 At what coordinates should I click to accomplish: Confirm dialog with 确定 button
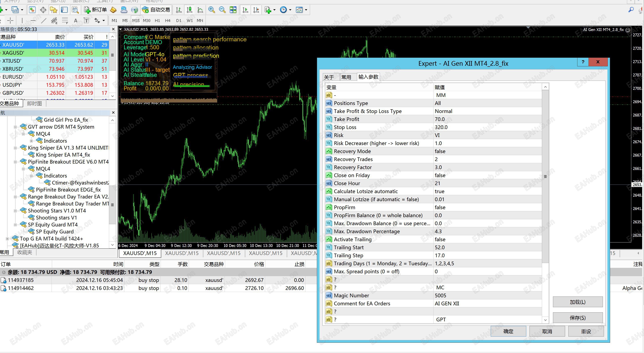click(x=508, y=331)
